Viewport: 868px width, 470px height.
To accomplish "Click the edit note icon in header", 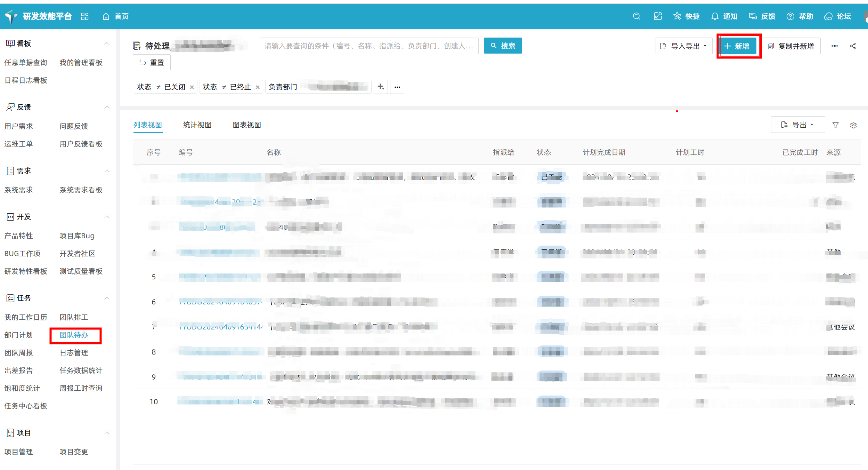I will click(657, 16).
